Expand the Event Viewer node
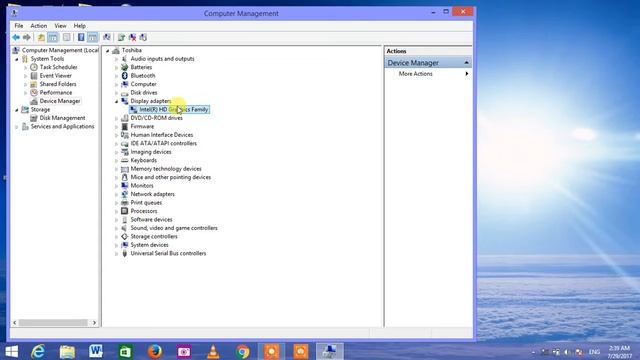The image size is (640, 360). pyautogui.click(x=25, y=76)
